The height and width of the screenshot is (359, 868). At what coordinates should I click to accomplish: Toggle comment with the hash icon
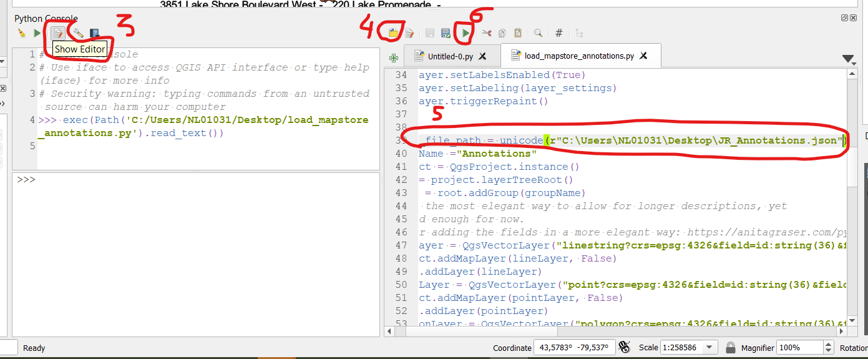[559, 33]
